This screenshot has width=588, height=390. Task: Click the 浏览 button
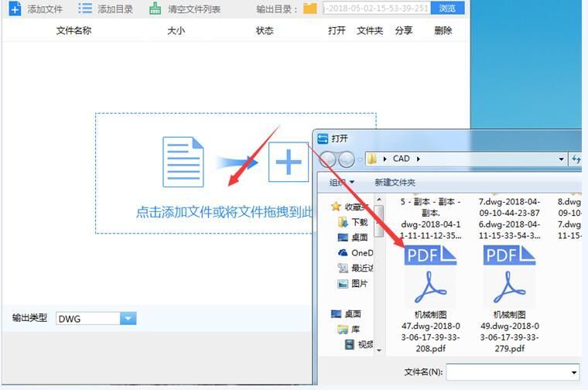click(447, 9)
